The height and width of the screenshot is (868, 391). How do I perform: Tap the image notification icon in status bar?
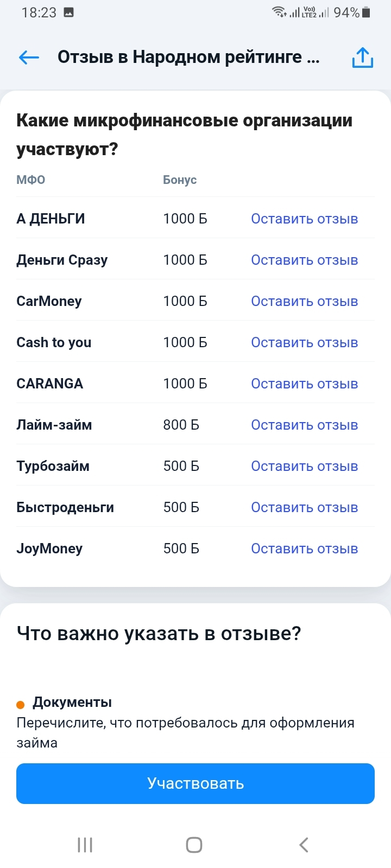click(x=69, y=12)
